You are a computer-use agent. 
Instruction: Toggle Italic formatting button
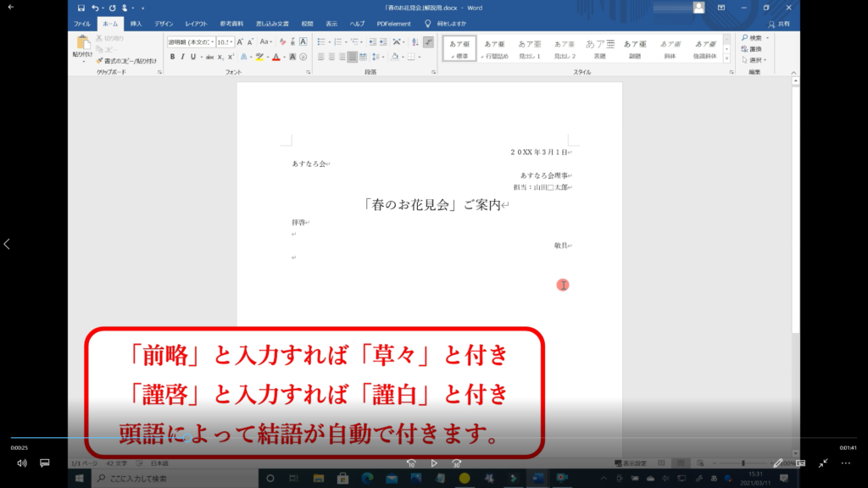click(182, 57)
